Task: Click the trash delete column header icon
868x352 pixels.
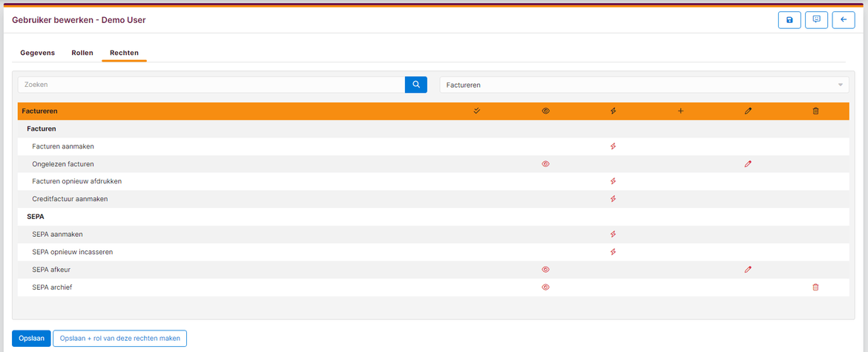Action: (815, 111)
